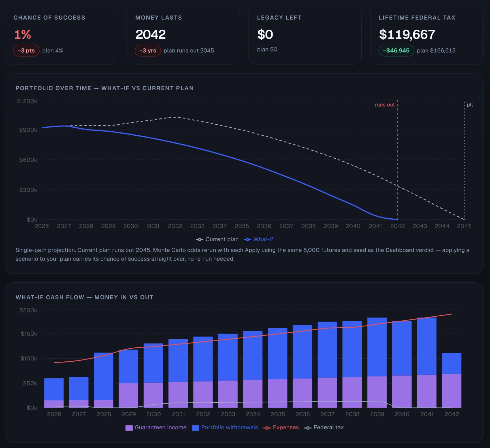Image resolution: width=490 pixels, height=448 pixels.
Task: Click the $0 legacy left value
Action: [265, 34]
